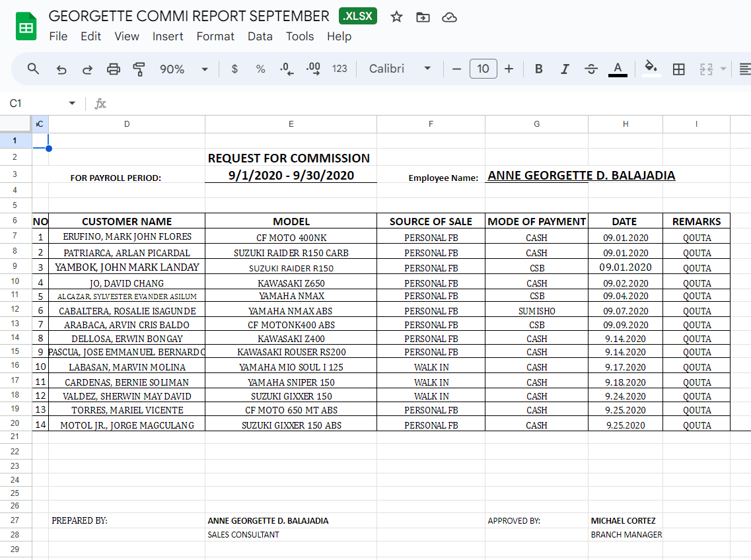
Task: Select row 6 header
Action: [x=15, y=221]
